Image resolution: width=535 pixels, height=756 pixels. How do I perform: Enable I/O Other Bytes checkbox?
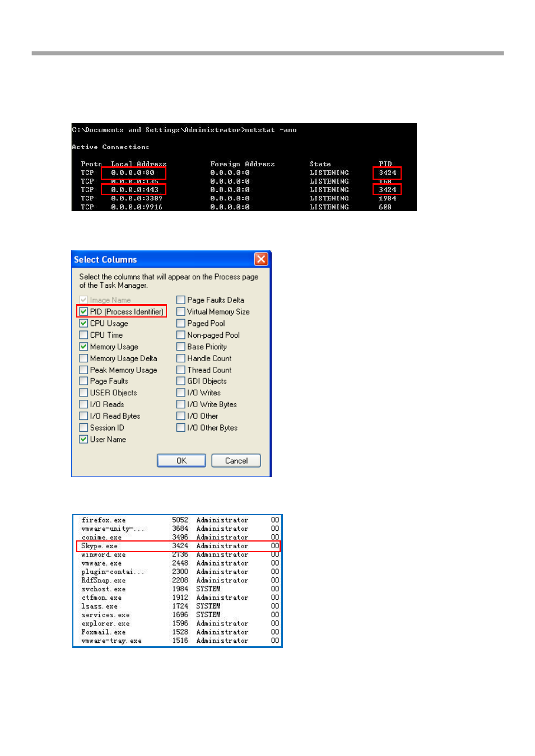(x=181, y=427)
